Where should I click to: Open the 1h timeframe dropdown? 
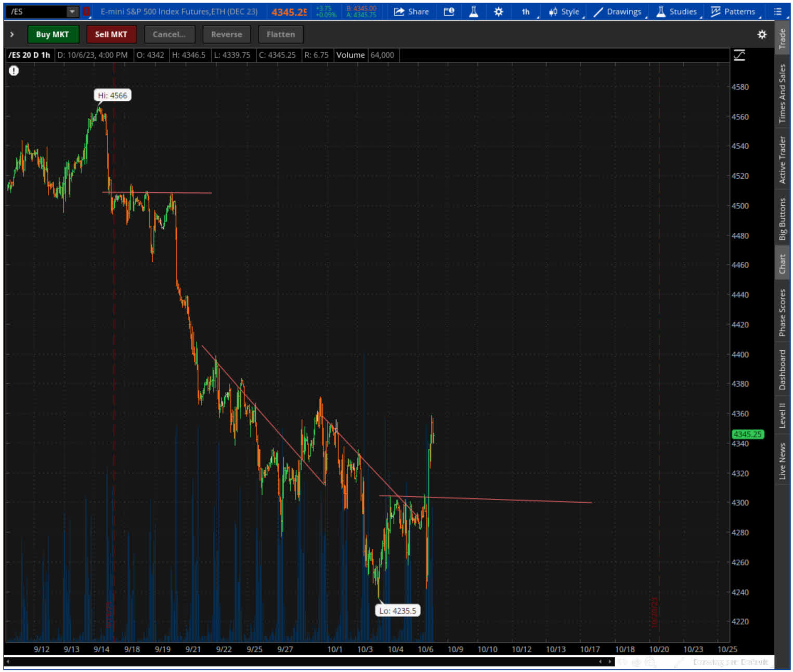525,11
